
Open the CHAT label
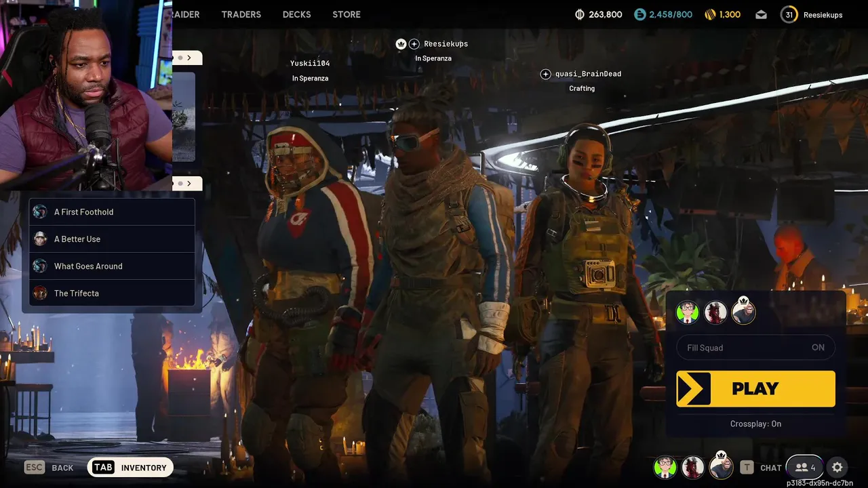[770, 468]
